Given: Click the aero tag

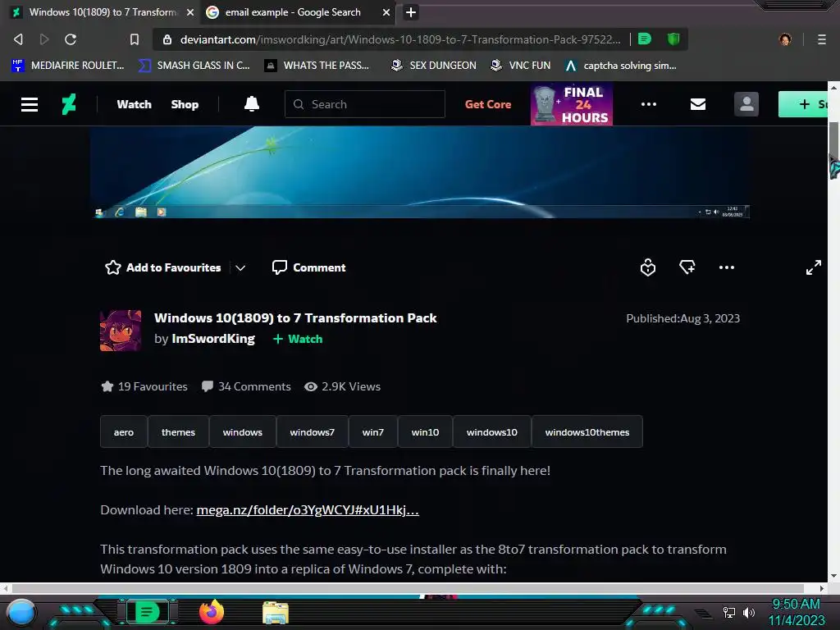Looking at the screenshot, I should 124,431.
